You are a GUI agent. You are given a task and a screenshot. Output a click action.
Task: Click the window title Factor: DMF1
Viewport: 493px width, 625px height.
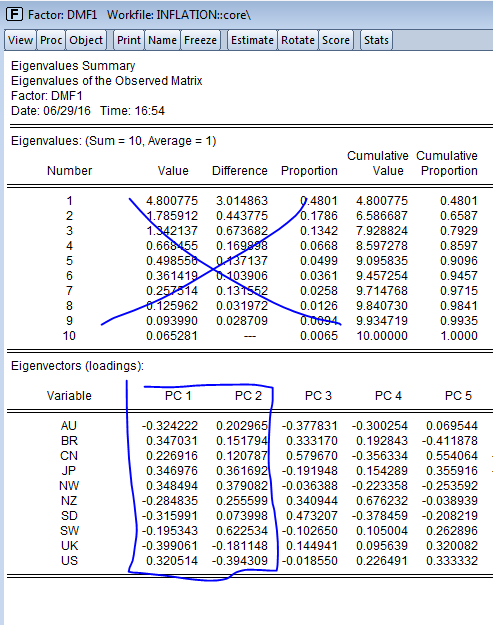63,15
